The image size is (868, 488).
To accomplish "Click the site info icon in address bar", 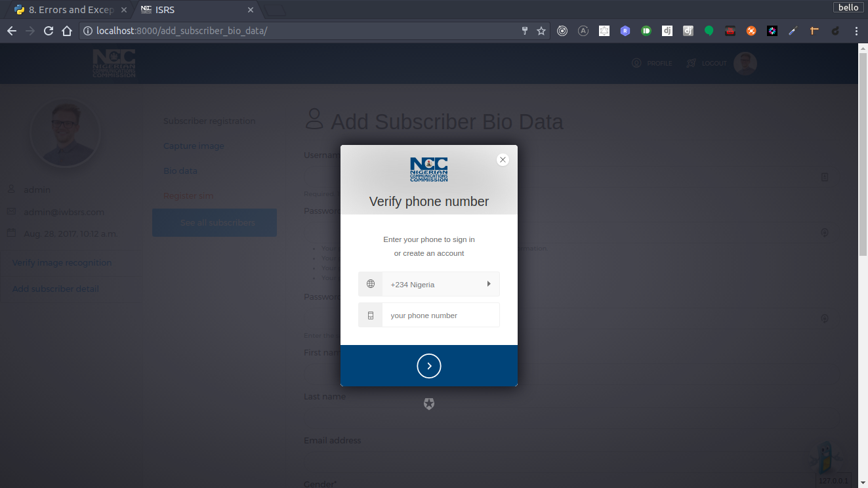I will point(88,31).
